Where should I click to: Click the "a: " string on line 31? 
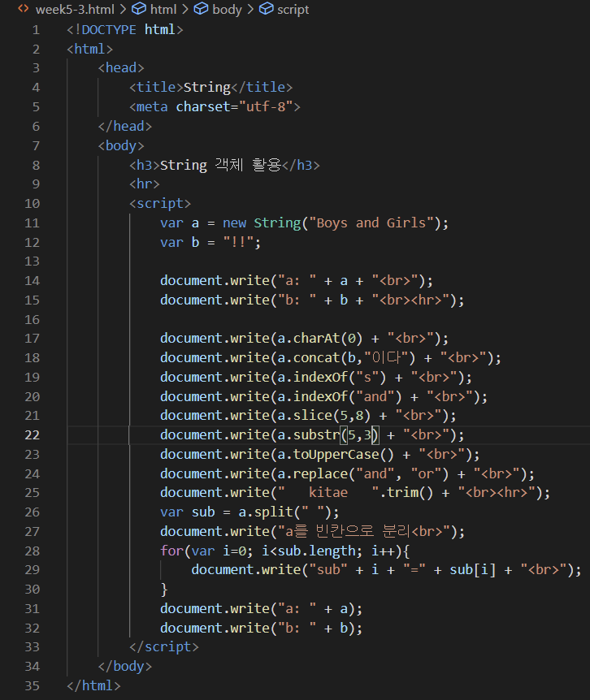(x=297, y=609)
